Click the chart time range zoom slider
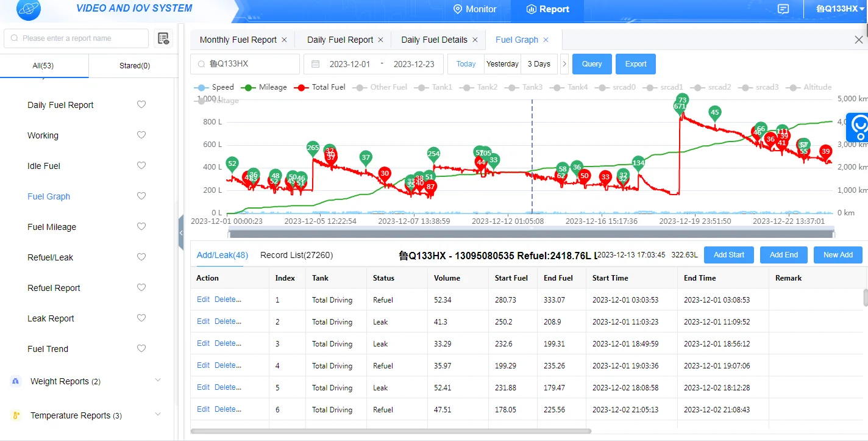 530,234
